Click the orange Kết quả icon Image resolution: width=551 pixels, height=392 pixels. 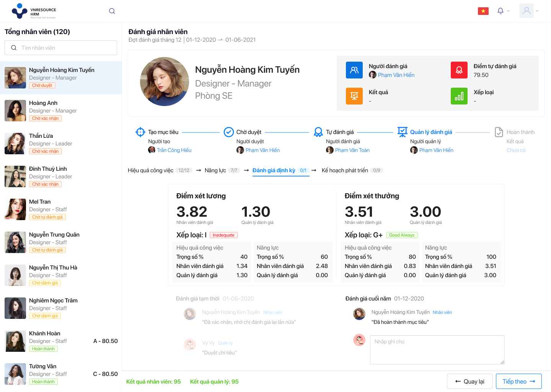pyautogui.click(x=354, y=96)
